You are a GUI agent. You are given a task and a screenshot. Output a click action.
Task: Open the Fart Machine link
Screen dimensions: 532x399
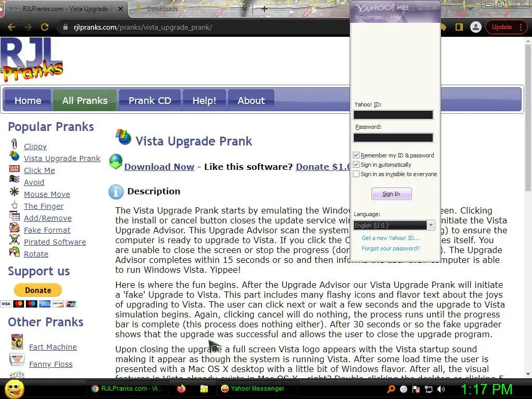coord(53,347)
